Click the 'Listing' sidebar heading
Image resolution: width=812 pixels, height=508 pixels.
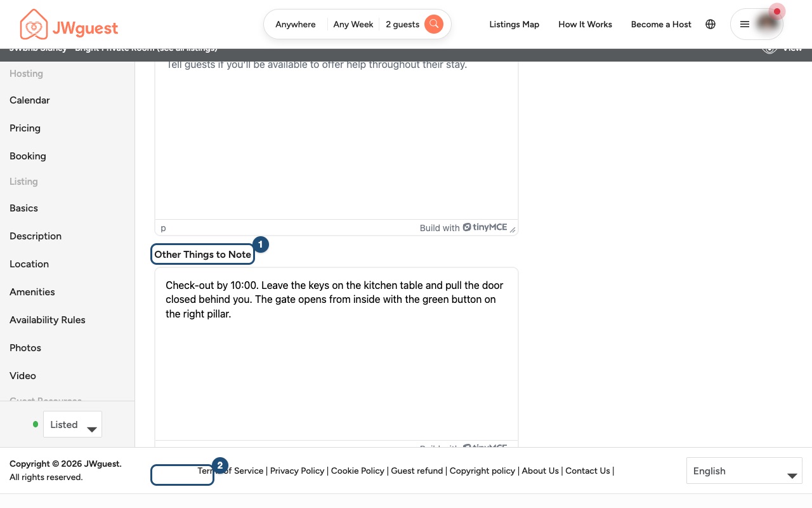pos(23,182)
